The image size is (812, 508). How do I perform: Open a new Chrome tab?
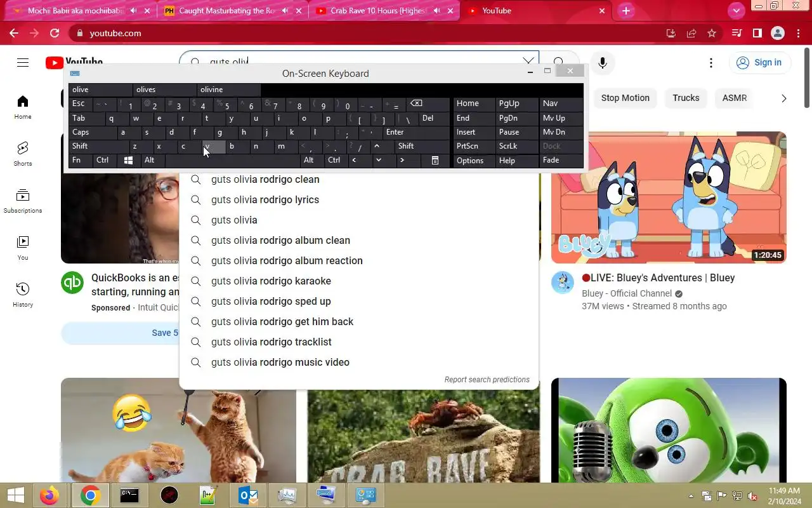coord(626,11)
